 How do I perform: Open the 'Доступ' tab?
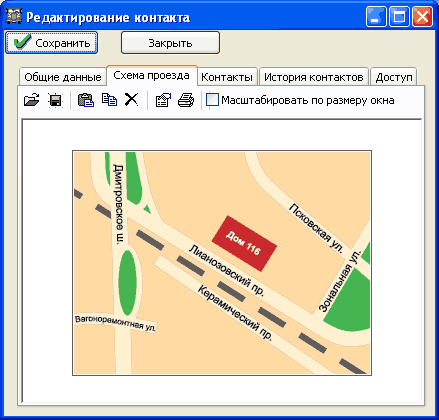[x=394, y=77]
